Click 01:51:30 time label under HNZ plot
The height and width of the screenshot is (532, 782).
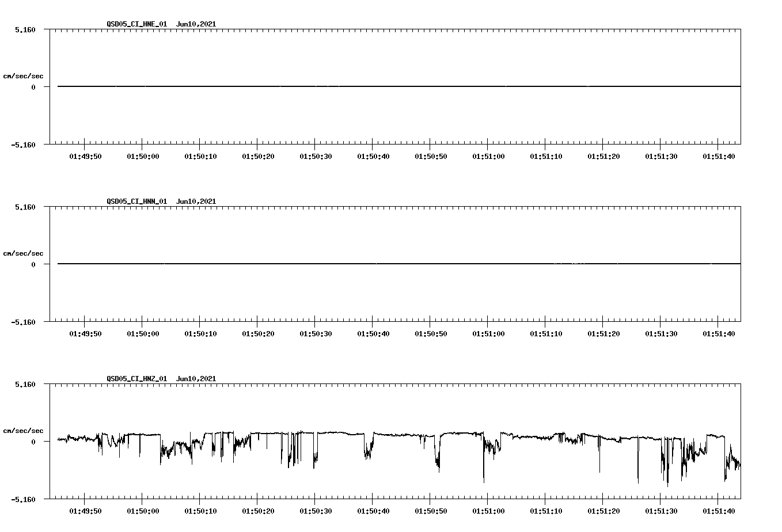click(661, 511)
